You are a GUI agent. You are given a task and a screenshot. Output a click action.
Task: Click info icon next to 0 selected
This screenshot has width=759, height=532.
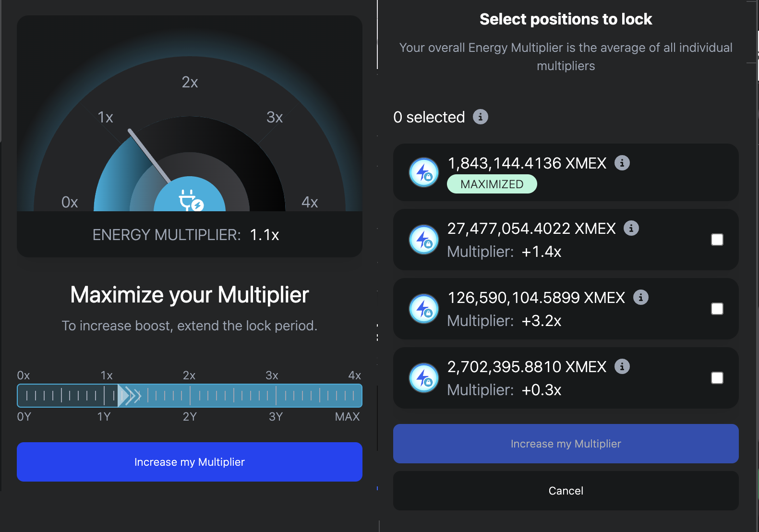(x=481, y=117)
